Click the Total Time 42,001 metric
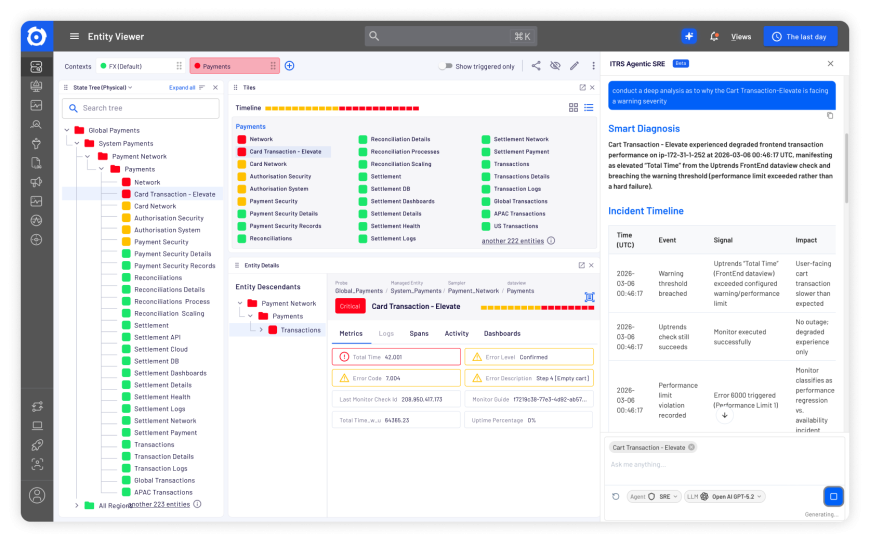The height and width of the screenshot is (543, 870). [x=396, y=357]
